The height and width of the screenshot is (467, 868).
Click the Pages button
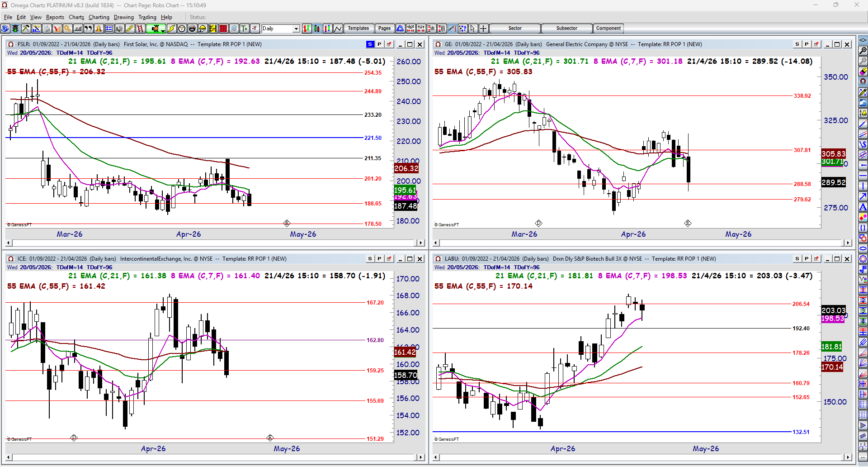pyautogui.click(x=384, y=29)
